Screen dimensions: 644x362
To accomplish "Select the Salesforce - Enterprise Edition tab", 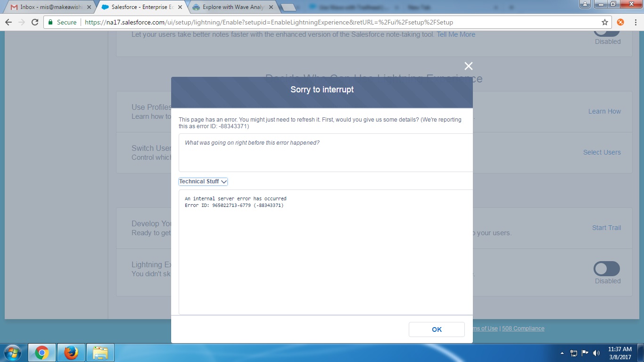I will (x=142, y=7).
